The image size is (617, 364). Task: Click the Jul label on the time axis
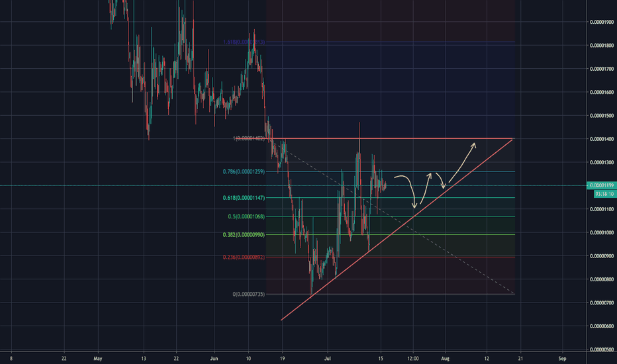tap(328, 359)
